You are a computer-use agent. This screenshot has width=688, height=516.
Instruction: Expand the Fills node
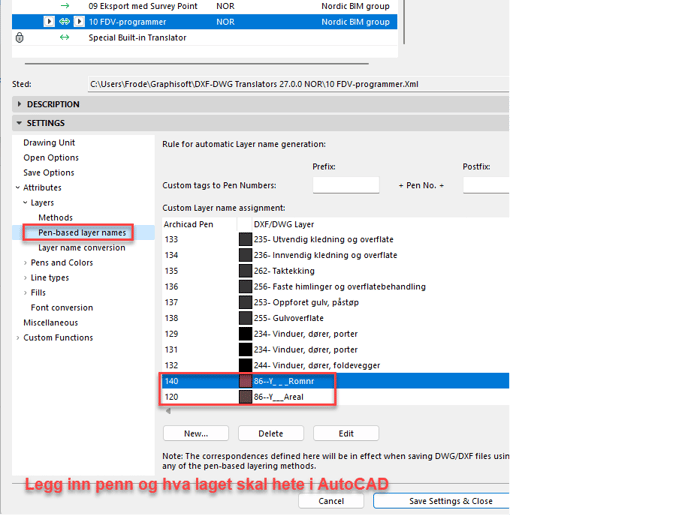pyautogui.click(x=25, y=292)
